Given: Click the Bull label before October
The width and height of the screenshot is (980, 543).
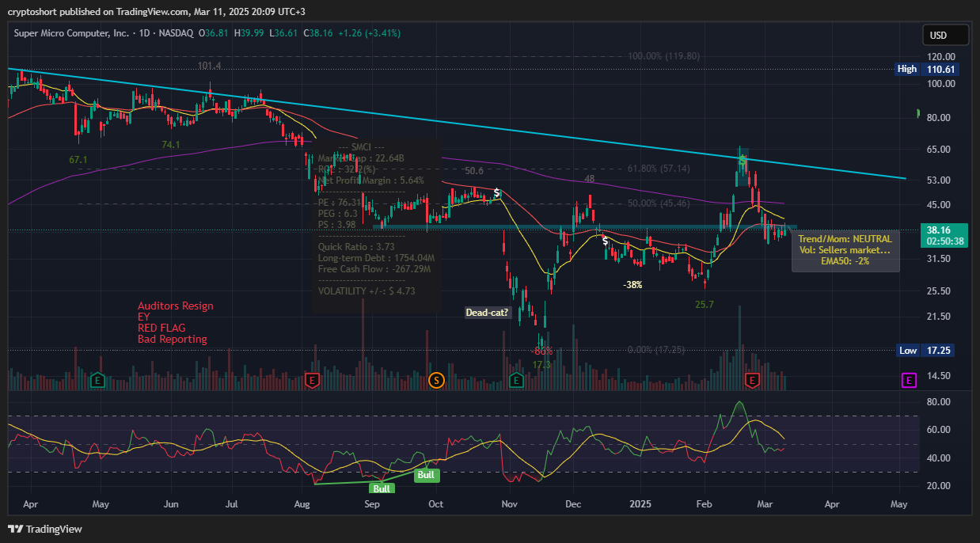Looking at the screenshot, I should [427, 475].
